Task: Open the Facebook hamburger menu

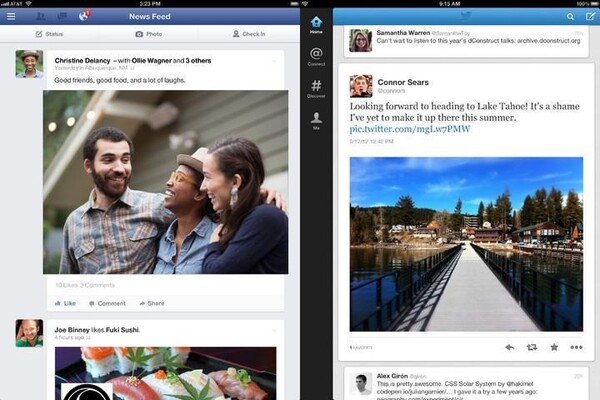Action: click(x=11, y=16)
